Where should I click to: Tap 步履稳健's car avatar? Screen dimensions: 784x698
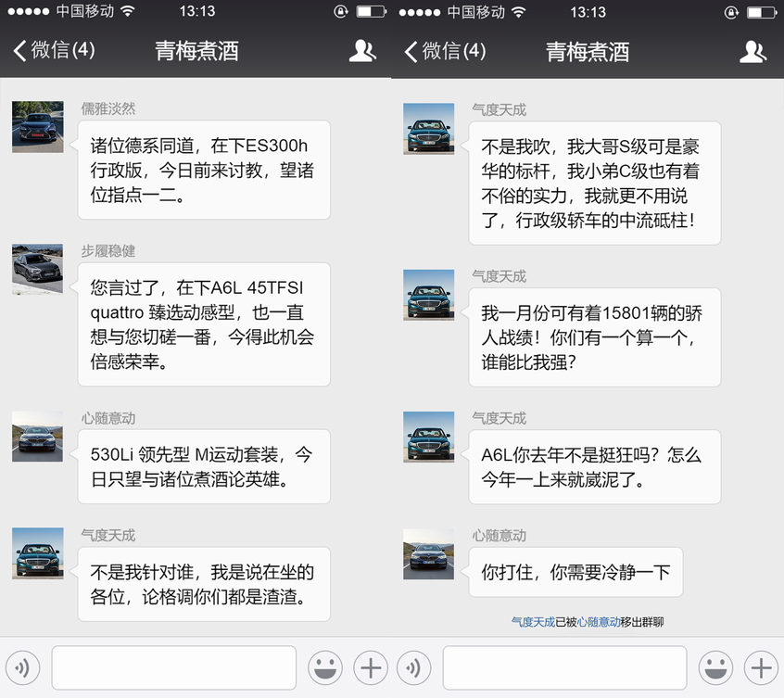[37, 269]
